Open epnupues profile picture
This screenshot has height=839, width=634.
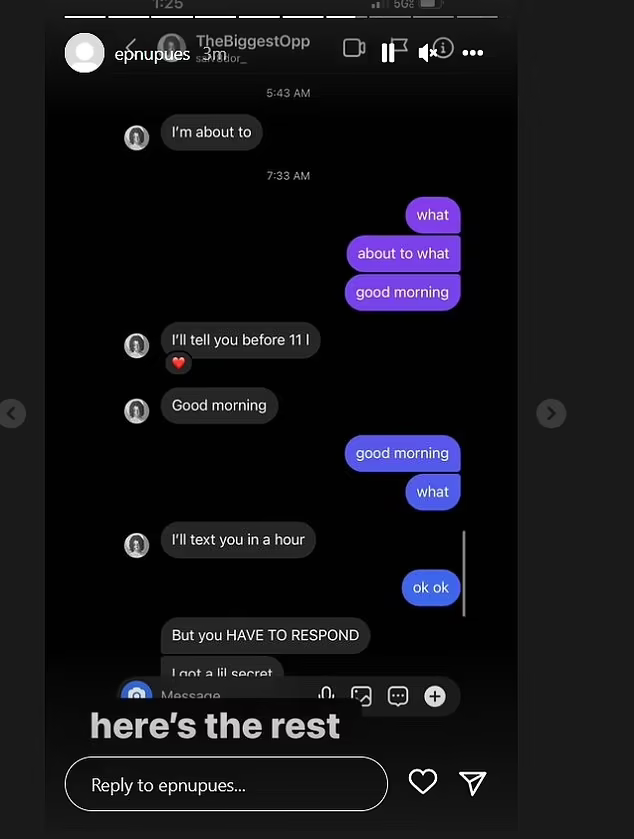[85, 52]
